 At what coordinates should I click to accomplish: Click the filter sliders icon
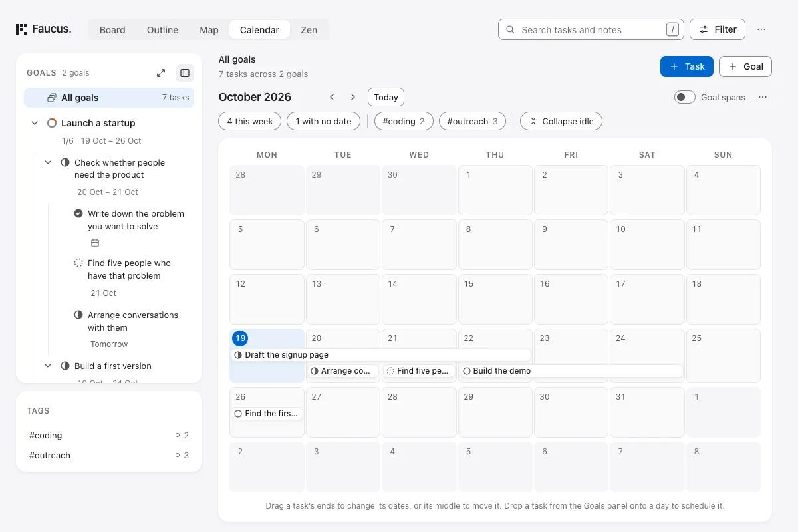[x=704, y=29]
